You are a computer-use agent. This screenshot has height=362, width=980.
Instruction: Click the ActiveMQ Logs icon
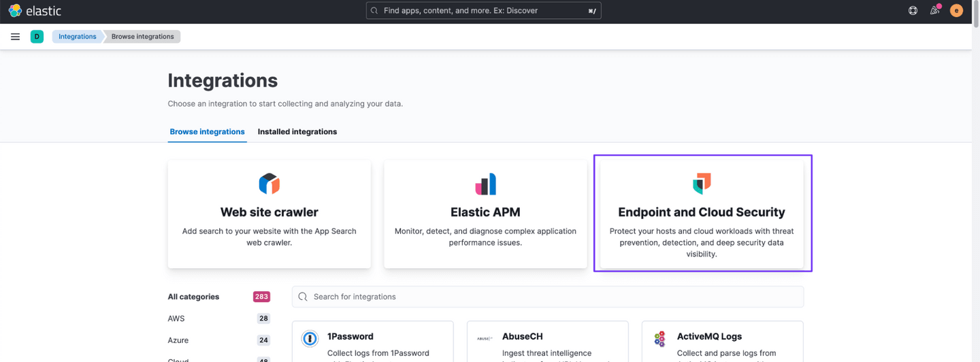point(659,338)
